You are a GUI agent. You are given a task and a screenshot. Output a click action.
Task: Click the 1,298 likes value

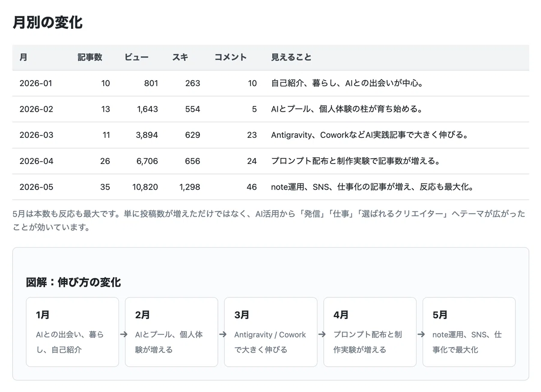pos(189,187)
